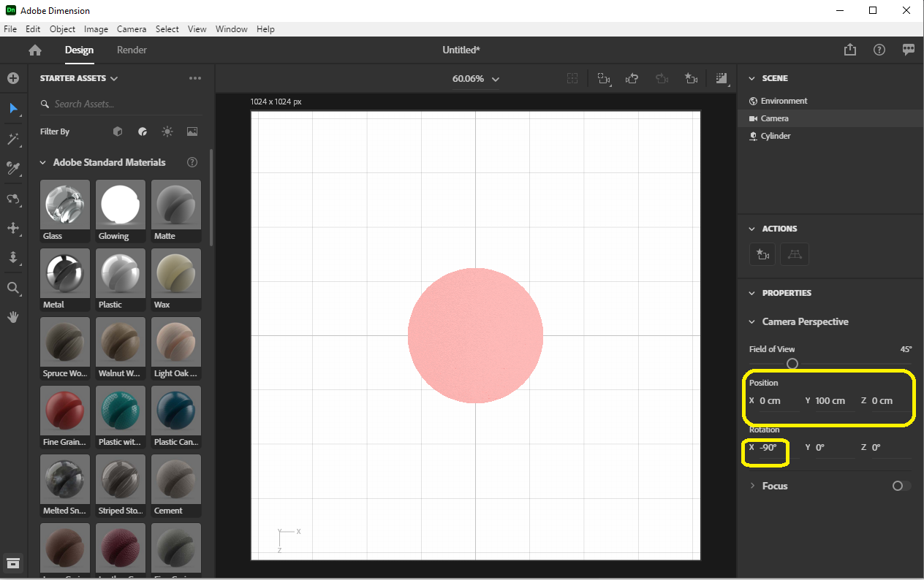Collapse the Scene panel section

coord(752,78)
